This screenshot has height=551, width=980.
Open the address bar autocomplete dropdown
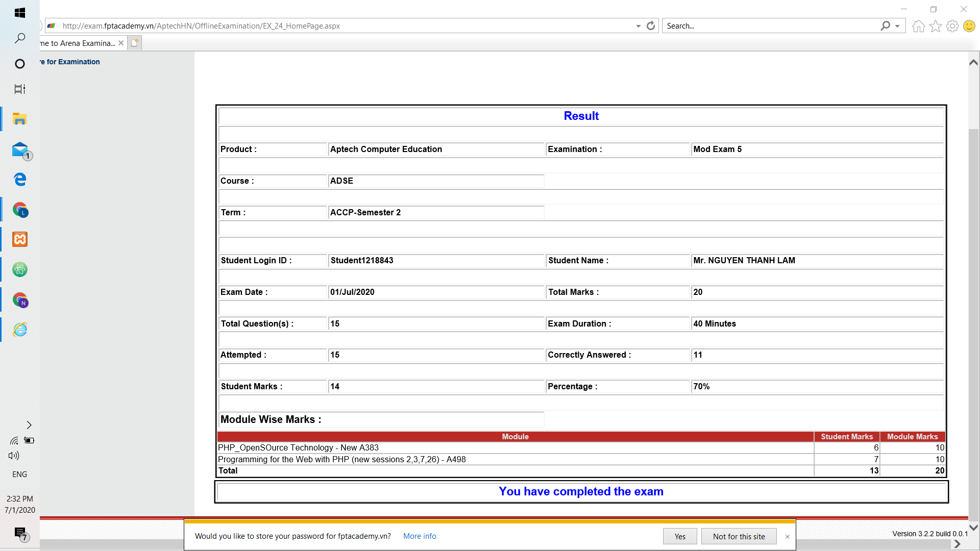638,26
